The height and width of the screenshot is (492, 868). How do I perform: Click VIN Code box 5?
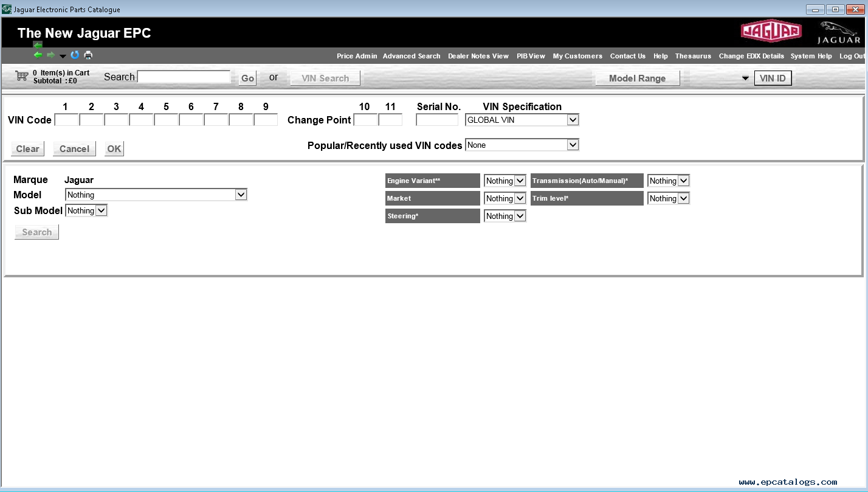(167, 120)
